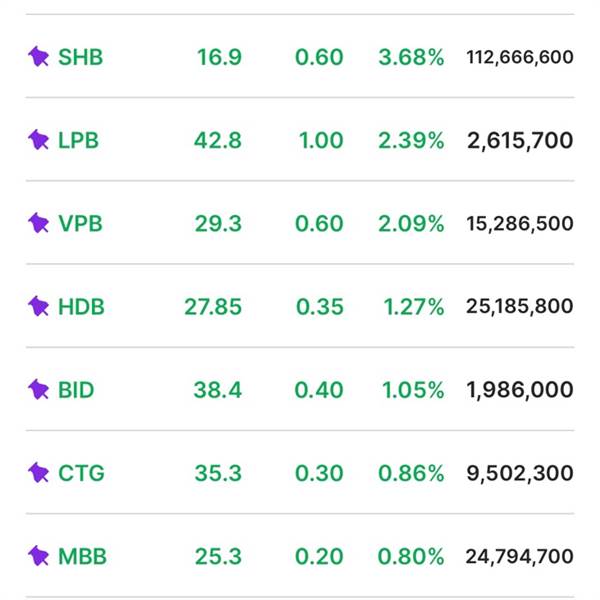The height and width of the screenshot is (600, 600).
Task: Select the VPB ticker symbol
Action: [x=79, y=223]
